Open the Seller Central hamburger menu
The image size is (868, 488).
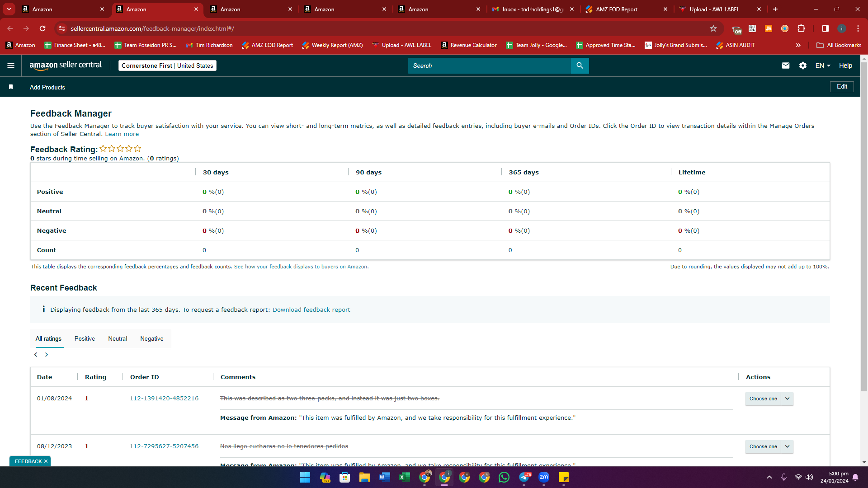tap(11, 66)
